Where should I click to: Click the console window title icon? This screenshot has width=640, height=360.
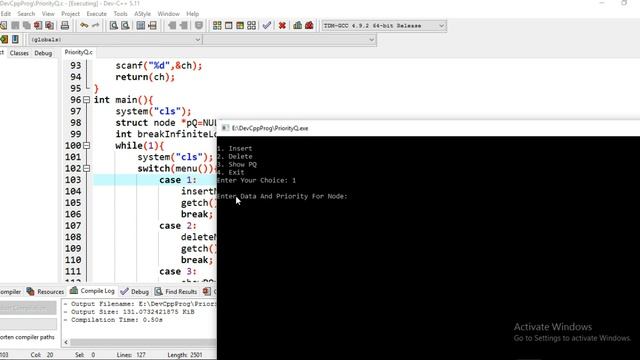[x=225, y=128]
